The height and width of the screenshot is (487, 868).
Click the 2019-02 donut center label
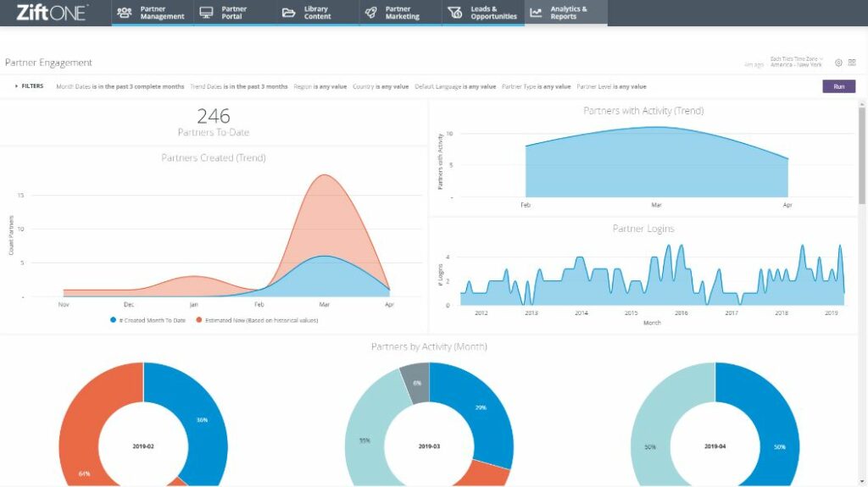click(142, 446)
